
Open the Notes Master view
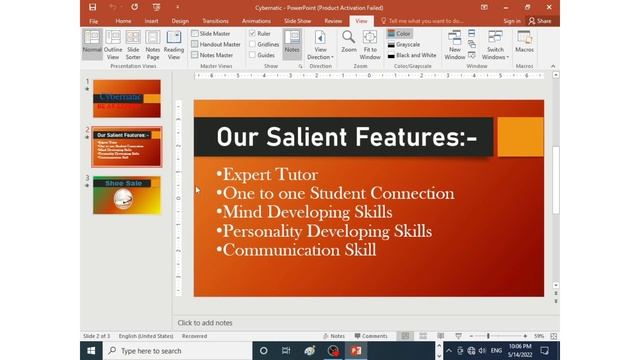(x=212, y=55)
